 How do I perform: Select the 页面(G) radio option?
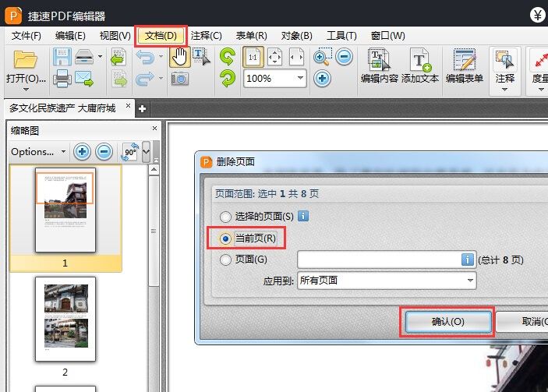[x=225, y=260]
